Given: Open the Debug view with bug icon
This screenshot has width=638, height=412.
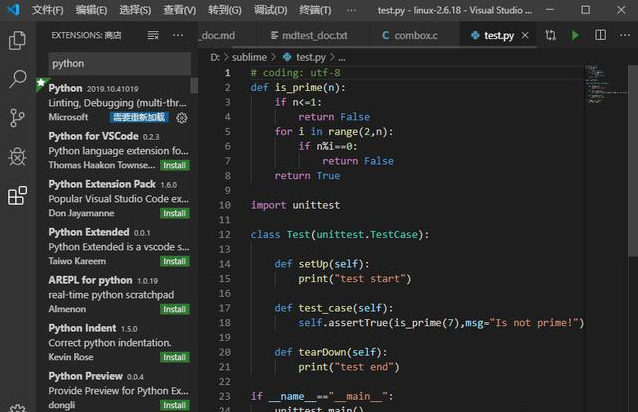Looking at the screenshot, I should (17, 157).
